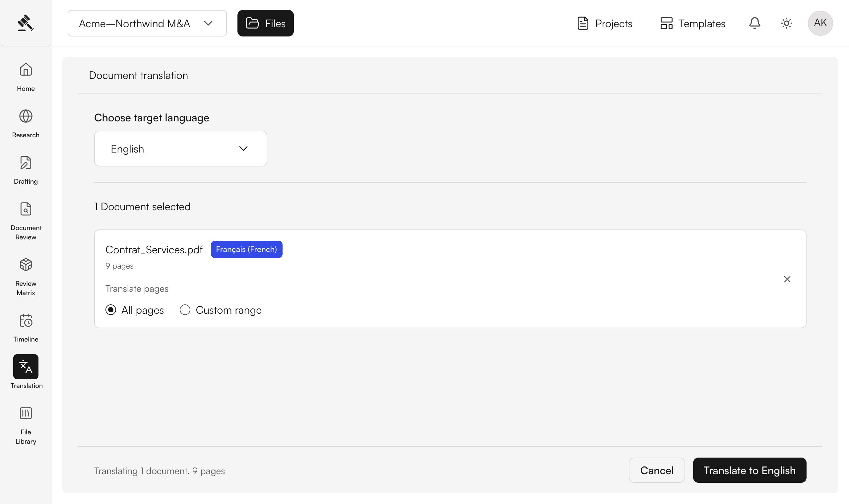
Task: Click the "1 Document selected" text
Action: point(142,207)
